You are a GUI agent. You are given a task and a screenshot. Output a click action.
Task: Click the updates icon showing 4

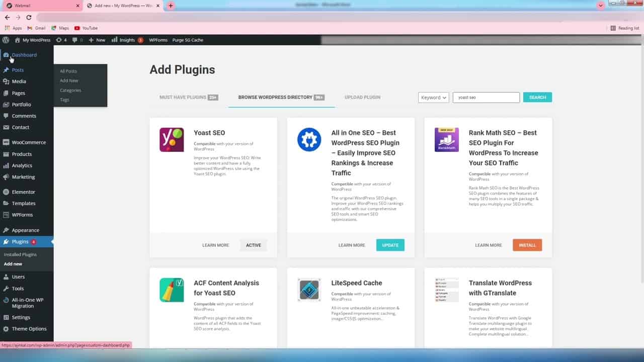tap(61, 40)
